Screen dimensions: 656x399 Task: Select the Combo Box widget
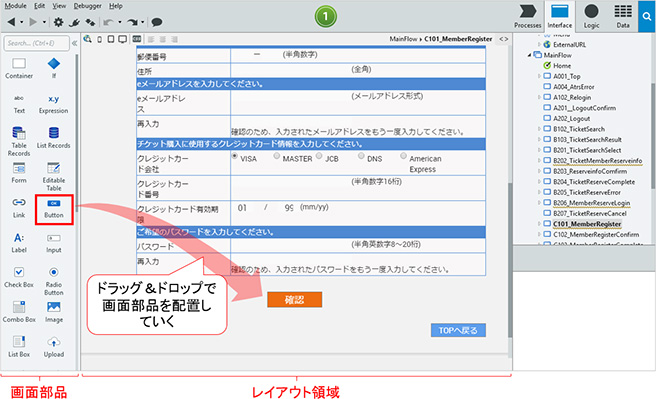(19, 312)
